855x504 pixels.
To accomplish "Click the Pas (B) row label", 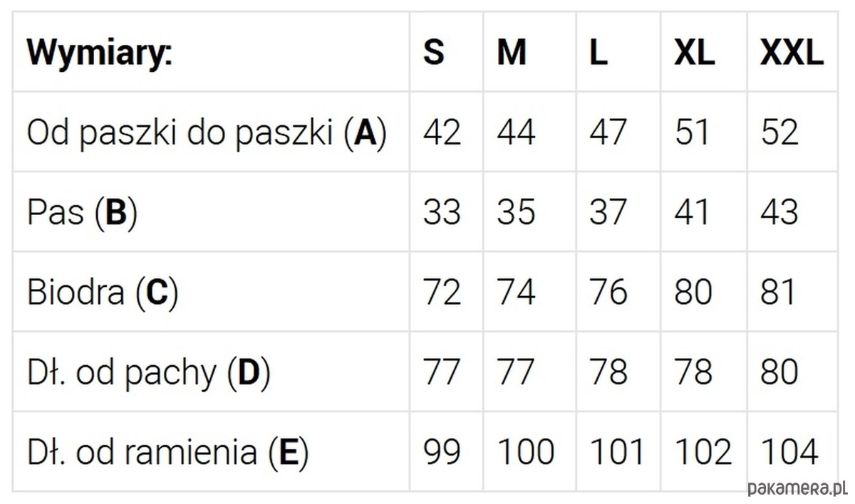I will pyautogui.click(x=82, y=212).
